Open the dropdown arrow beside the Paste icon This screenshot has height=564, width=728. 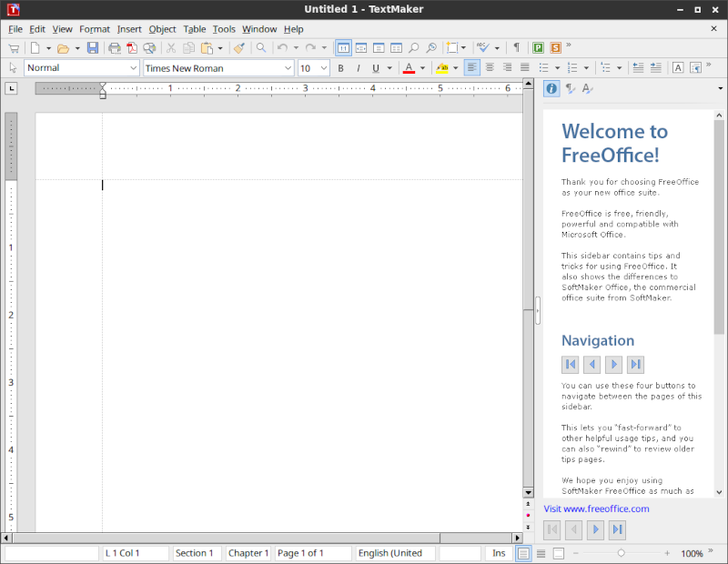[x=220, y=48]
